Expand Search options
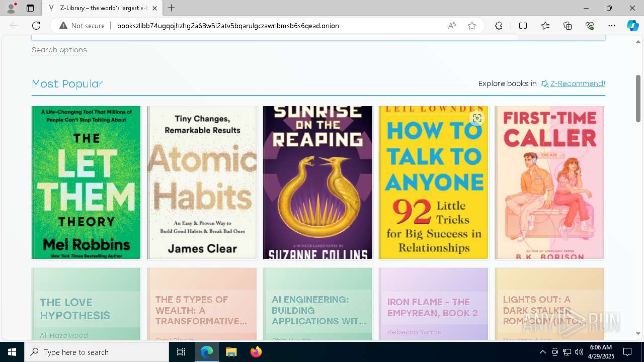This screenshot has height=362, width=644. pyautogui.click(x=59, y=50)
